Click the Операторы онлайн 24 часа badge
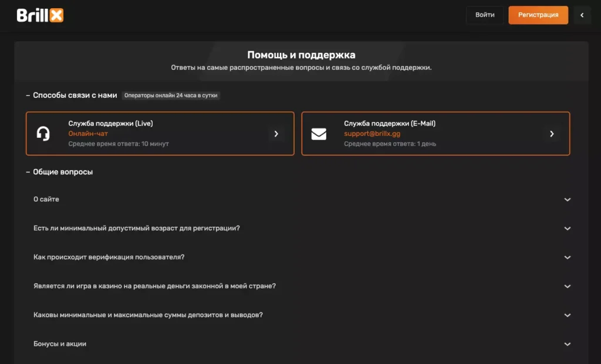This screenshot has width=601, height=364. (x=171, y=95)
